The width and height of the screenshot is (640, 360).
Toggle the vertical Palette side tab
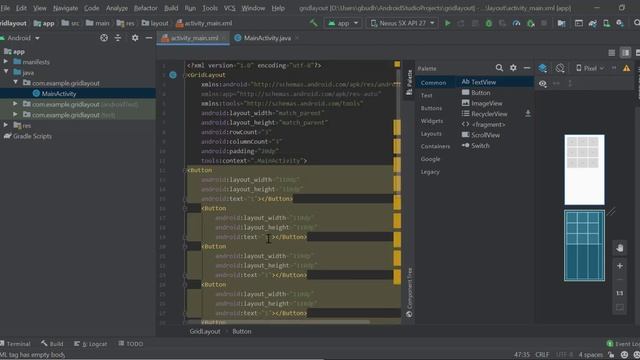click(x=409, y=82)
